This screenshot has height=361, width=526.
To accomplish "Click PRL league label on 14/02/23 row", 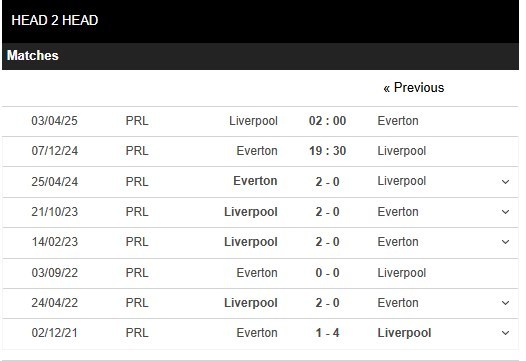I will (x=137, y=242).
